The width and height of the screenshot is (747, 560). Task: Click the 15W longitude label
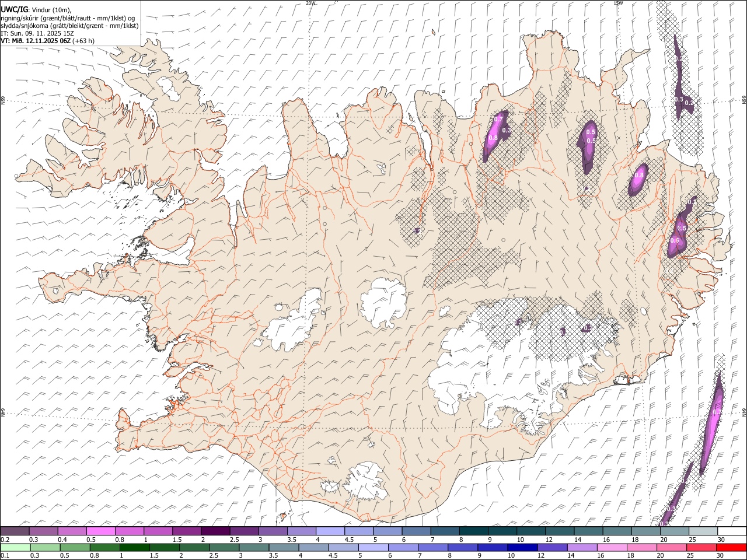tap(617, 3)
